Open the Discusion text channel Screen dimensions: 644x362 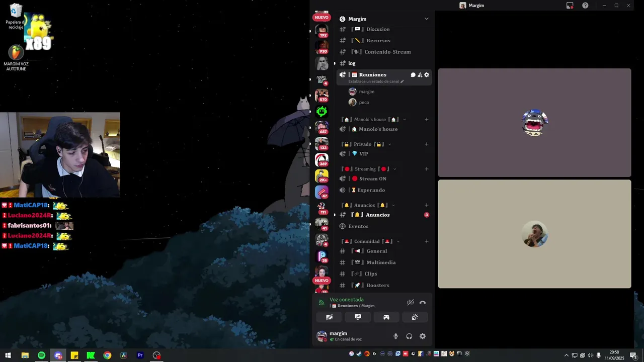(x=384, y=29)
